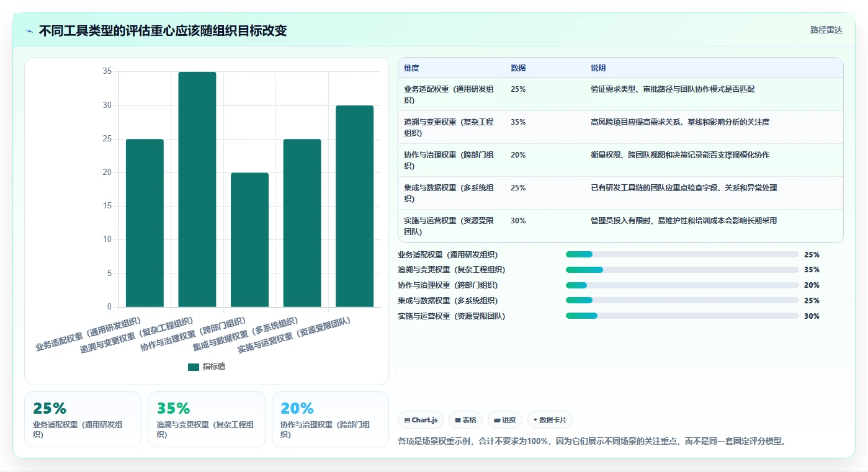Select table row 追溯与变更权重（复杂工程组织）
This screenshot has height=472, width=868.
pyautogui.click(x=620, y=127)
